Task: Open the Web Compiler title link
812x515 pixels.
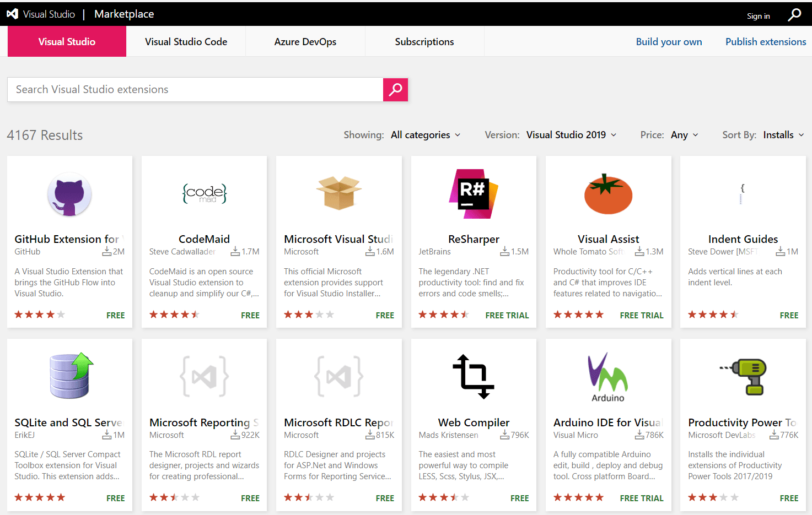Action: click(474, 422)
